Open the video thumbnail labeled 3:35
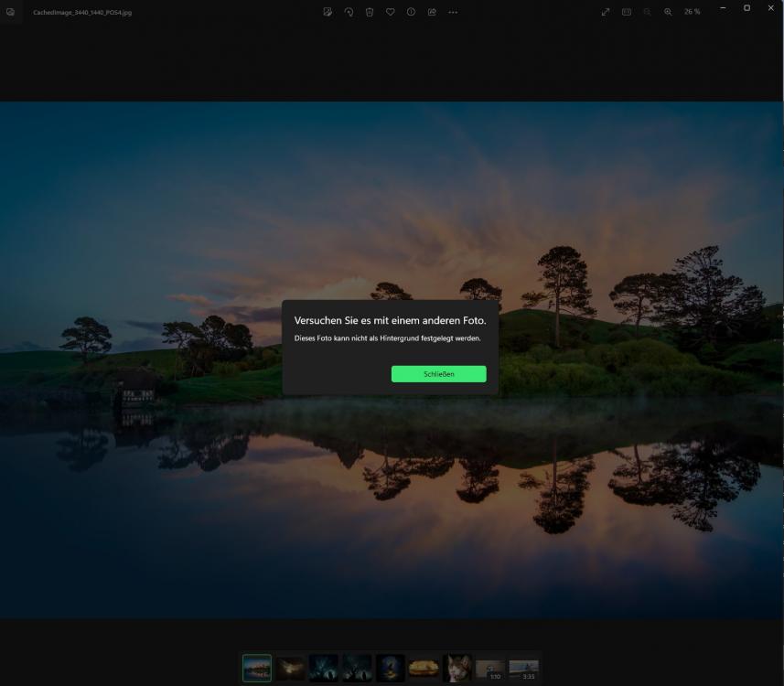Screen dimensions: 784x686 click(x=523, y=670)
